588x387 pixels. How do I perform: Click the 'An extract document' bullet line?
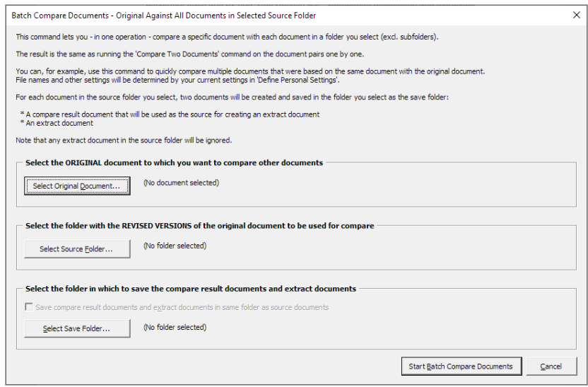[57, 123]
